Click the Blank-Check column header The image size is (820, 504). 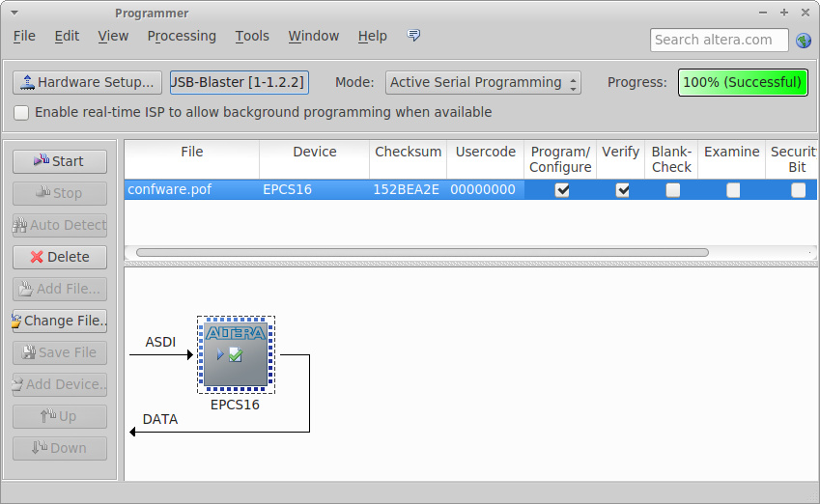pyautogui.click(x=671, y=159)
